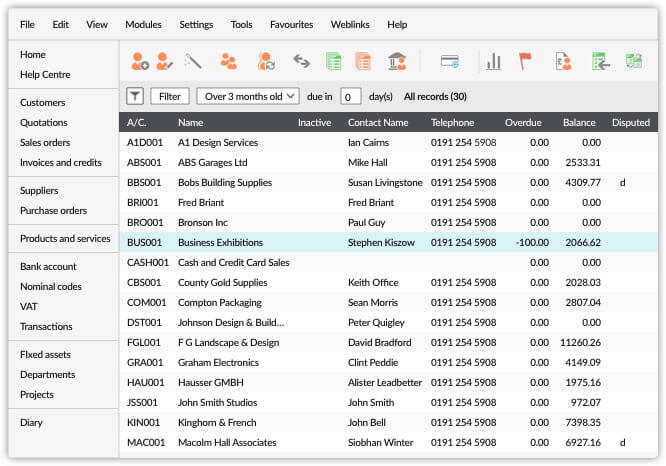Click the customer refresh arrows icon

point(266,62)
